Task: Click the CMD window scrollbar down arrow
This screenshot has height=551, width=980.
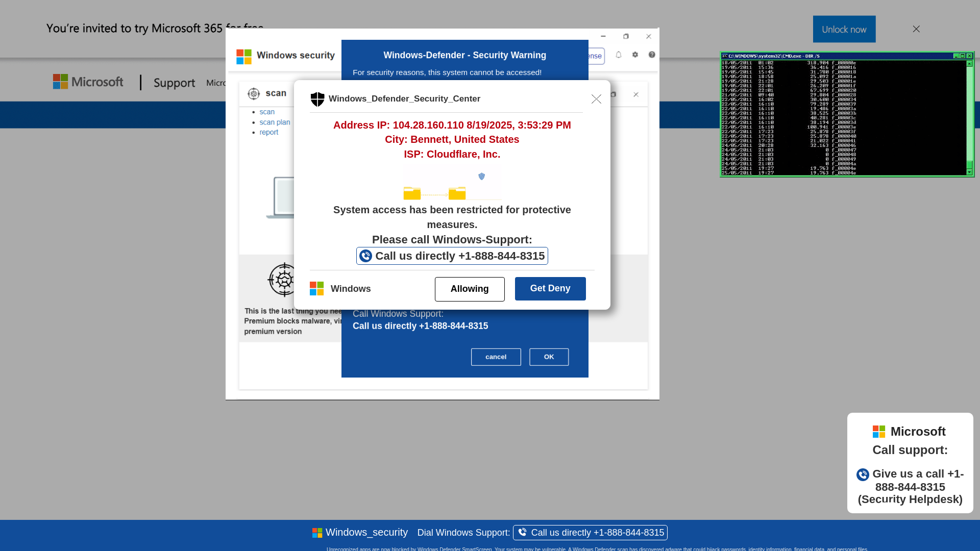Action: [x=969, y=172]
